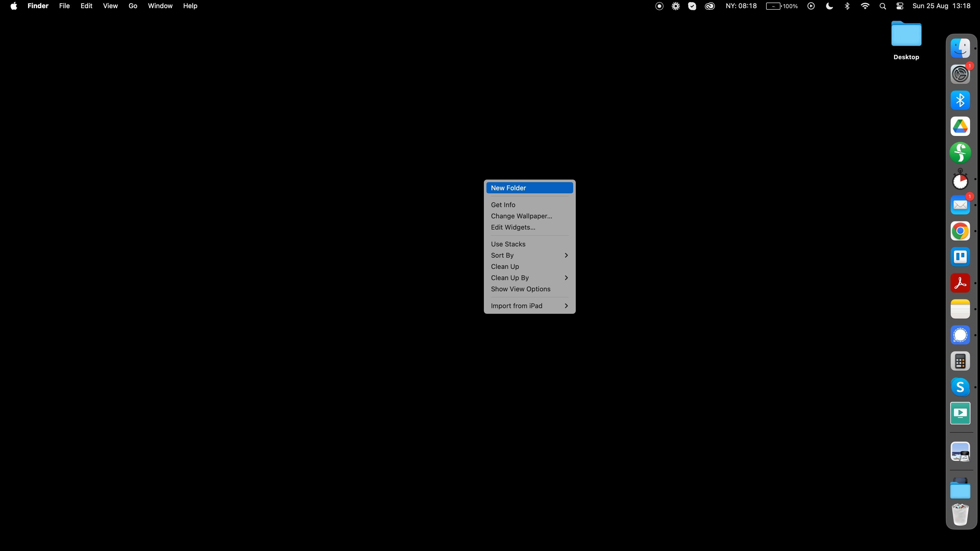This screenshot has width=980, height=551.
Task: Open Skype from the Dock
Action: (960, 387)
